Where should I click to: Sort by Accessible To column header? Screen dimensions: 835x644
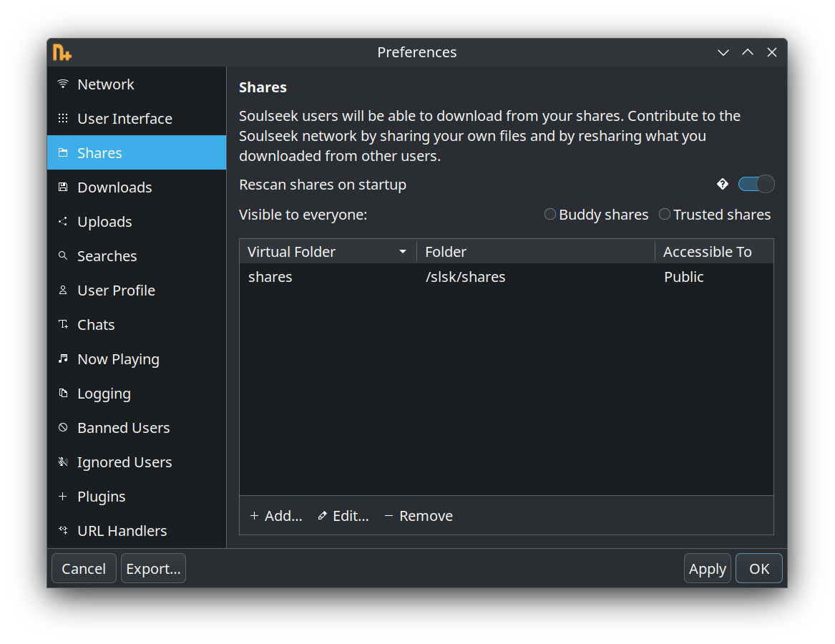pos(714,251)
